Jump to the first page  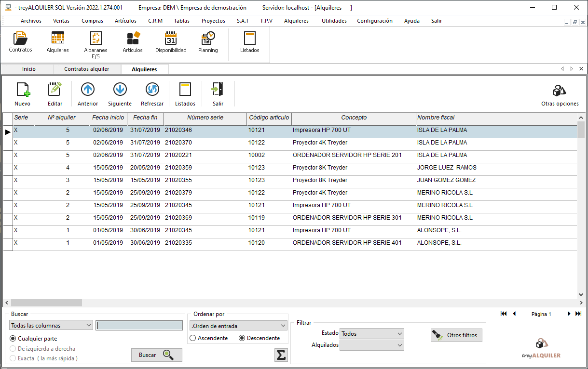click(504, 314)
